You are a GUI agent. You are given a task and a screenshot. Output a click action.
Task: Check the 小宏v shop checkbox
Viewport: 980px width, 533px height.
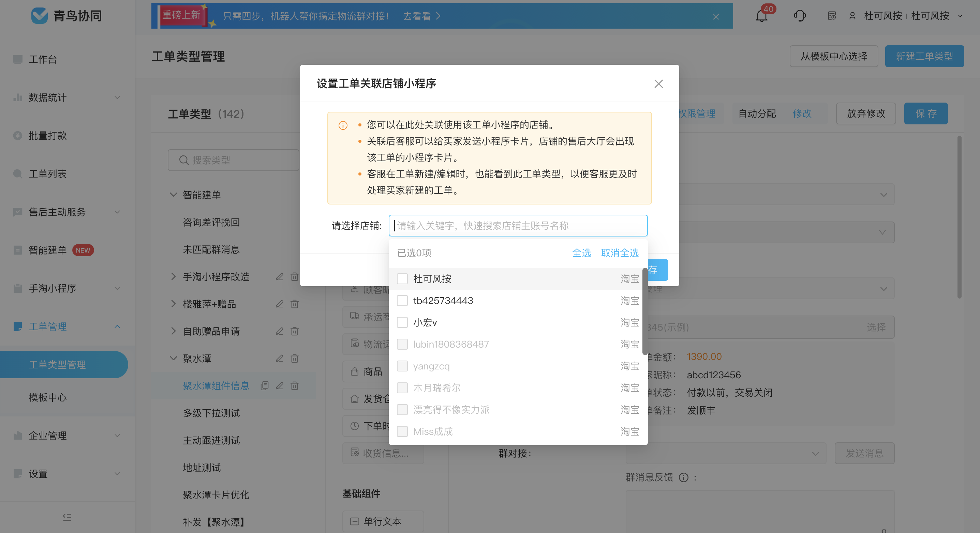tap(402, 322)
